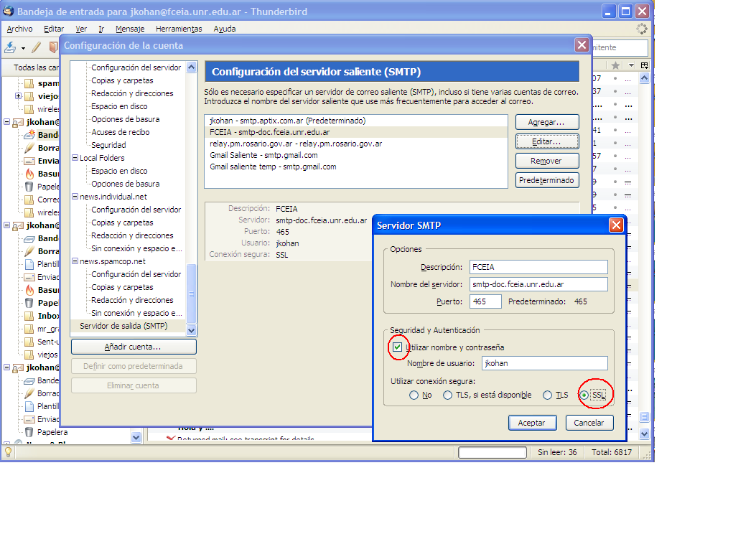Viewport: 756px width, 534px height.
Task: Select the SSL radio button
Action: click(584, 395)
